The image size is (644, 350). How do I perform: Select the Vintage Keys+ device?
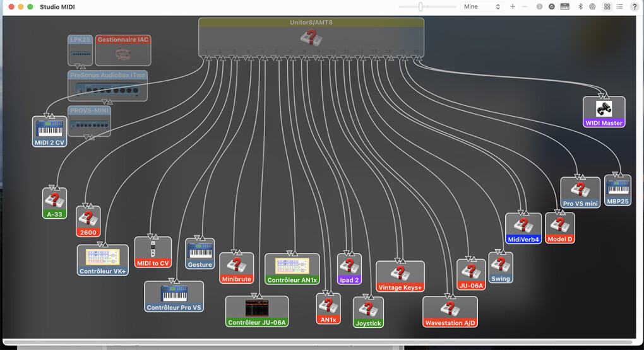click(x=400, y=277)
